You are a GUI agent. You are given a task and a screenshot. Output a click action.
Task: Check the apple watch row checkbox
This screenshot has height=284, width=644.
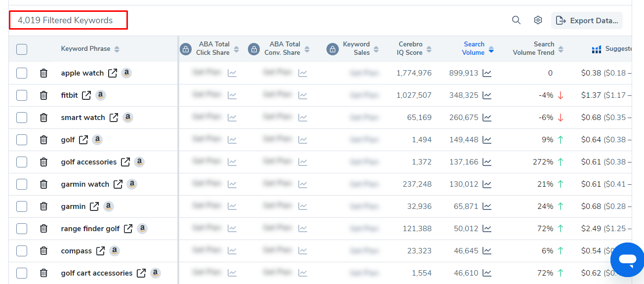click(22, 73)
